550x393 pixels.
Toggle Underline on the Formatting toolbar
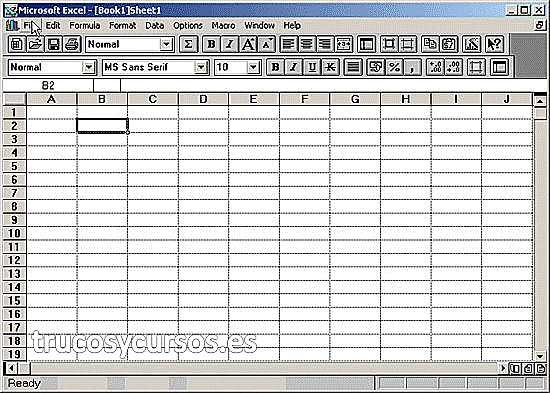click(312, 67)
